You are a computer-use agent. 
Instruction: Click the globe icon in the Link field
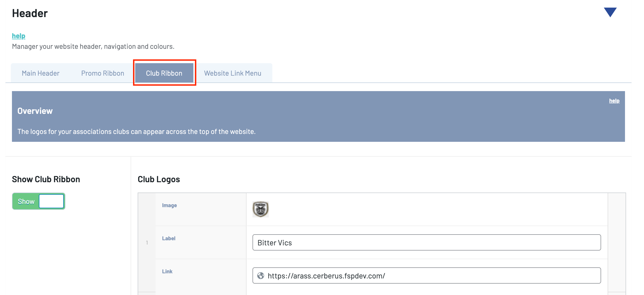point(261,276)
